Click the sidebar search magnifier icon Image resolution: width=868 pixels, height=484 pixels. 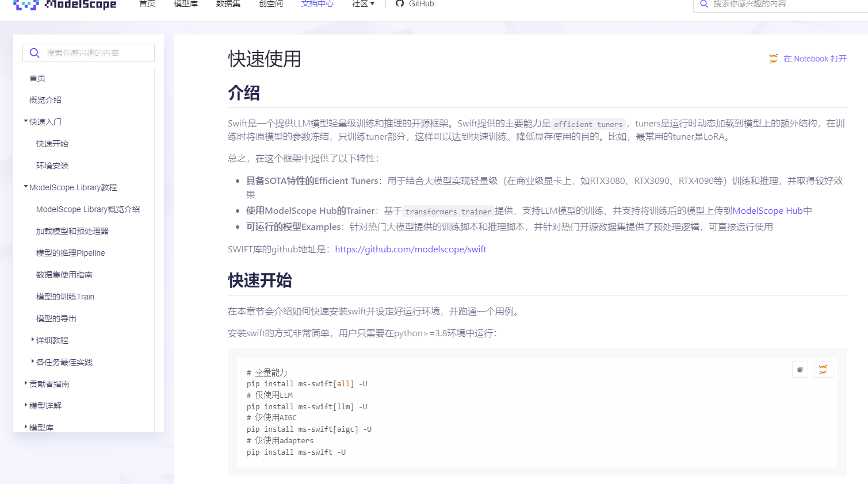35,53
